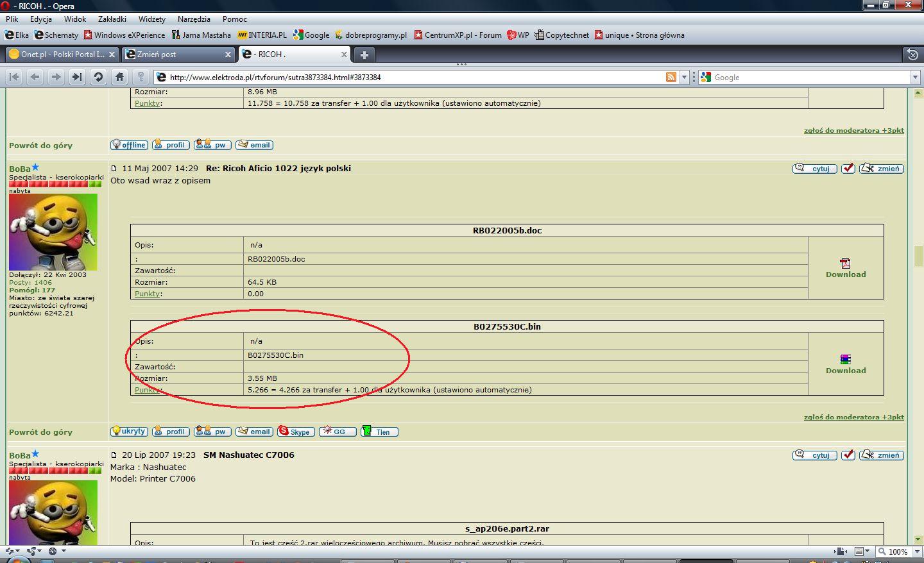Send a private message via pw in the ukryty row
The height and width of the screenshot is (563, 924).
(212, 432)
